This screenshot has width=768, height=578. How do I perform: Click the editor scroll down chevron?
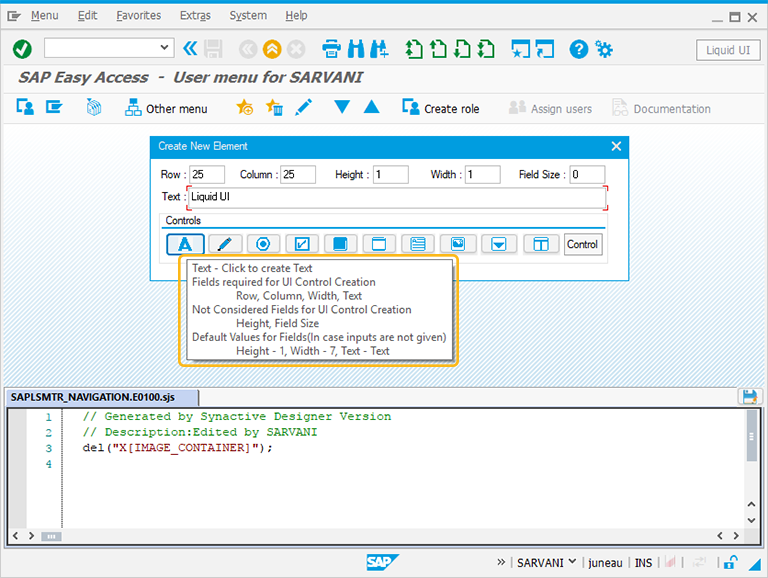point(751,520)
